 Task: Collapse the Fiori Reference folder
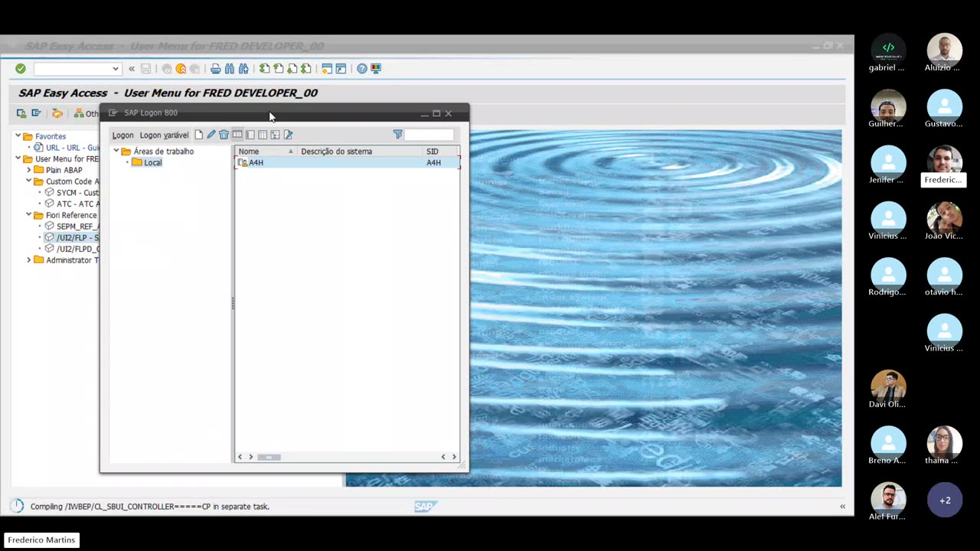(29, 215)
